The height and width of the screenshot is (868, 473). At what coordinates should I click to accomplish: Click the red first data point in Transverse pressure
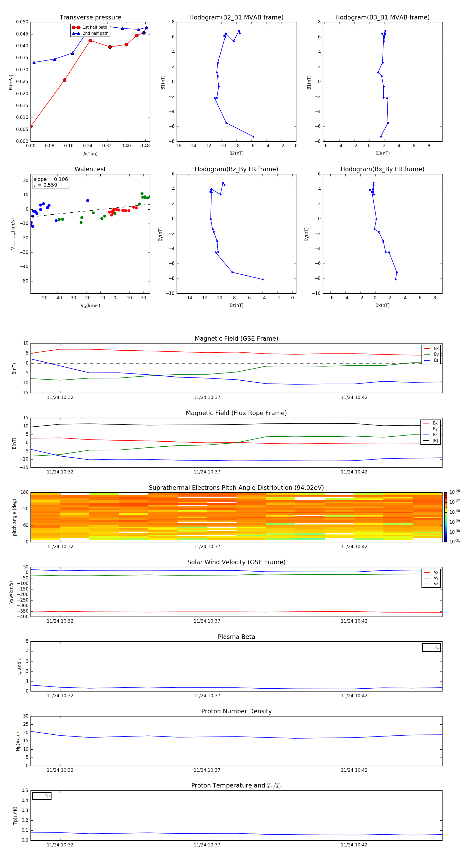click(31, 126)
